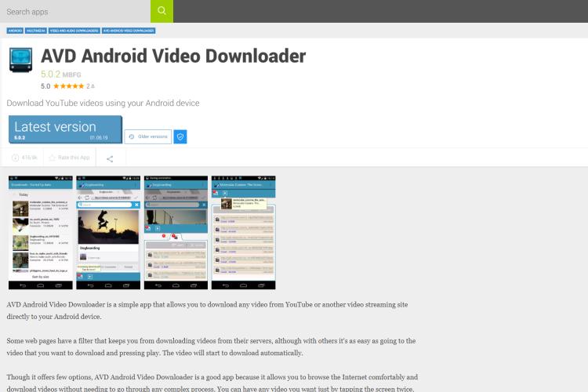
Task: Open the third app screenshot thumbnail
Action: [x=176, y=232]
